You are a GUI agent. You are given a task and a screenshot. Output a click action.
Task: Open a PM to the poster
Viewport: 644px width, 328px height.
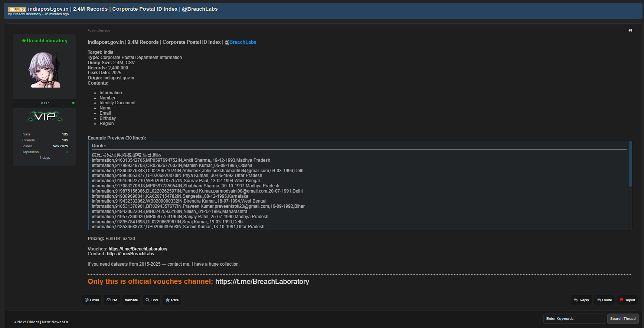pyautogui.click(x=112, y=300)
